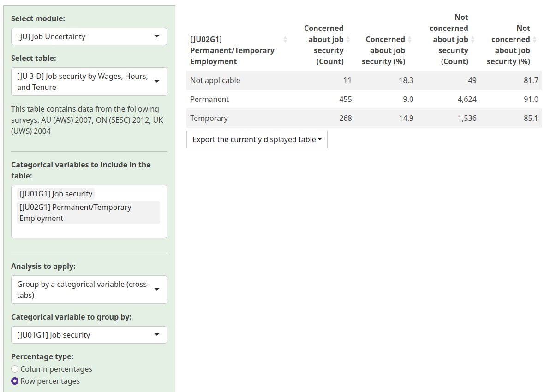Click the Not applicable row in the table

[x=215, y=80]
